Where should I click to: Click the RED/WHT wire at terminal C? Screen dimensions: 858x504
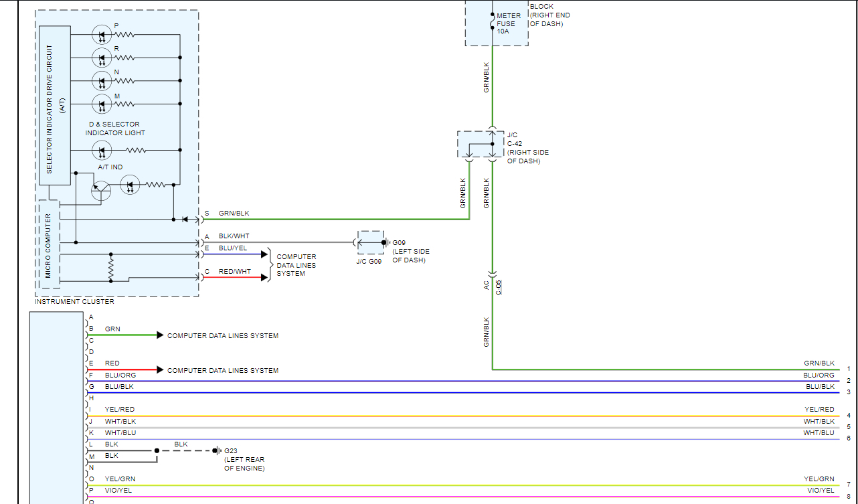(x=234, y=277)
